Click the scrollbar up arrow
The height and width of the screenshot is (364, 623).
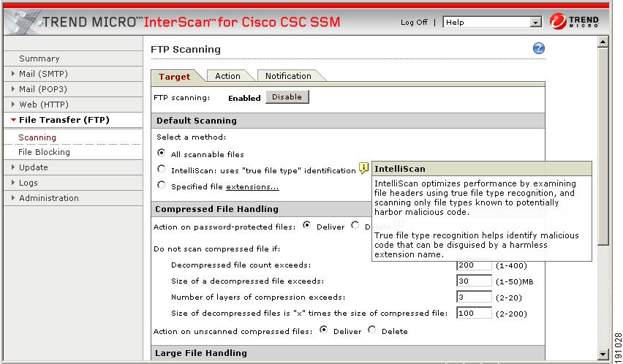(x=603, y=41)
